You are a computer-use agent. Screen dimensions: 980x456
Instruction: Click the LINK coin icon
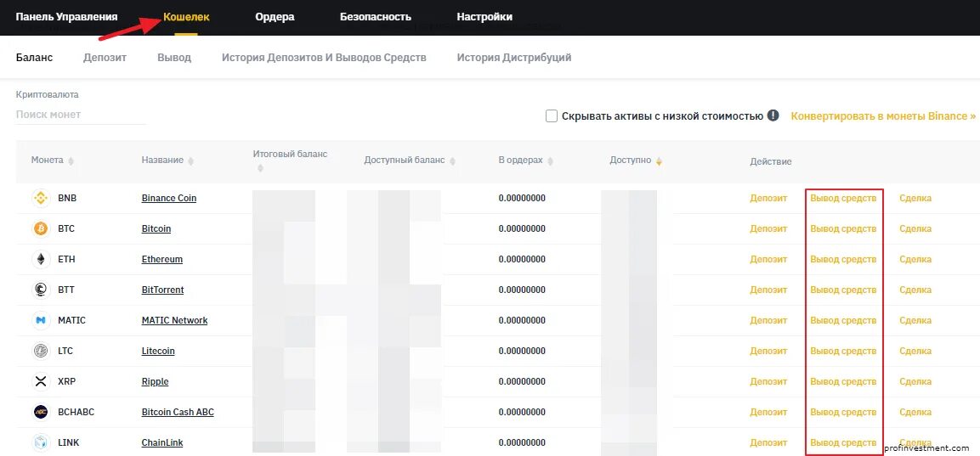(x=41, y=443)
